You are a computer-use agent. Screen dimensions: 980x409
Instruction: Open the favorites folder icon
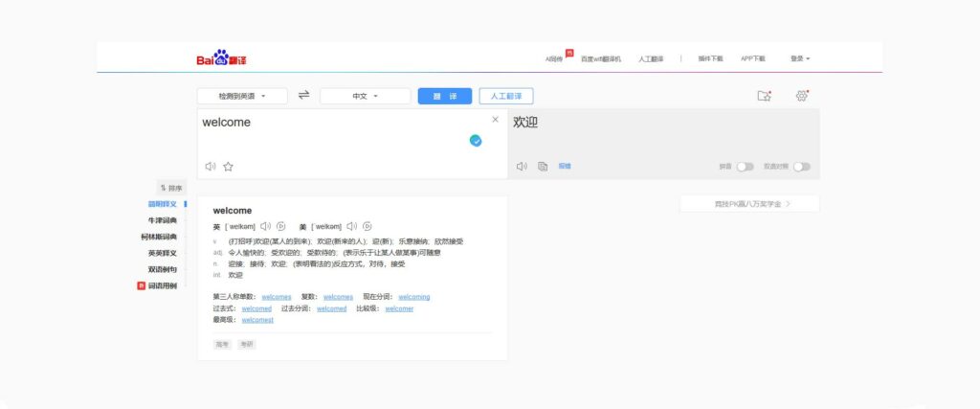point(764,96)
